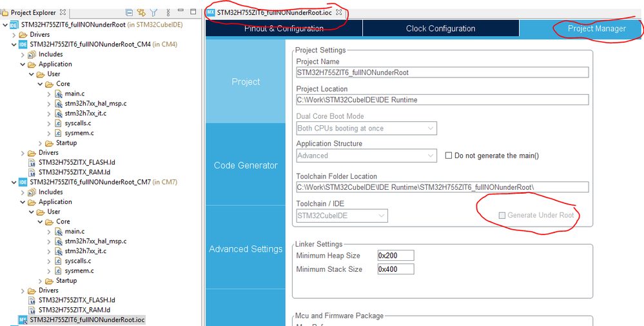Click IDE icon of root project STM32H755ZIT6_fullNONunderRoot
The width and height of the screenshot is (644, 326).
coord(14,25)
